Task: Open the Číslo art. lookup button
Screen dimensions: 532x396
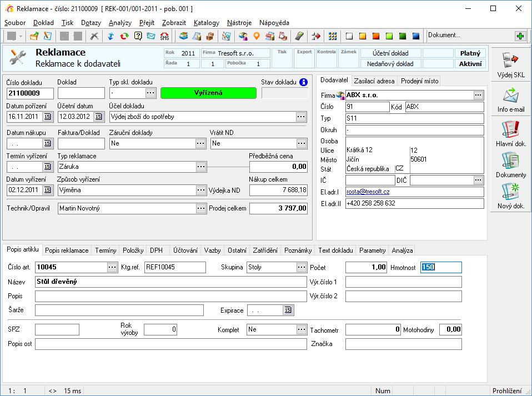Action: coord(112,267)
